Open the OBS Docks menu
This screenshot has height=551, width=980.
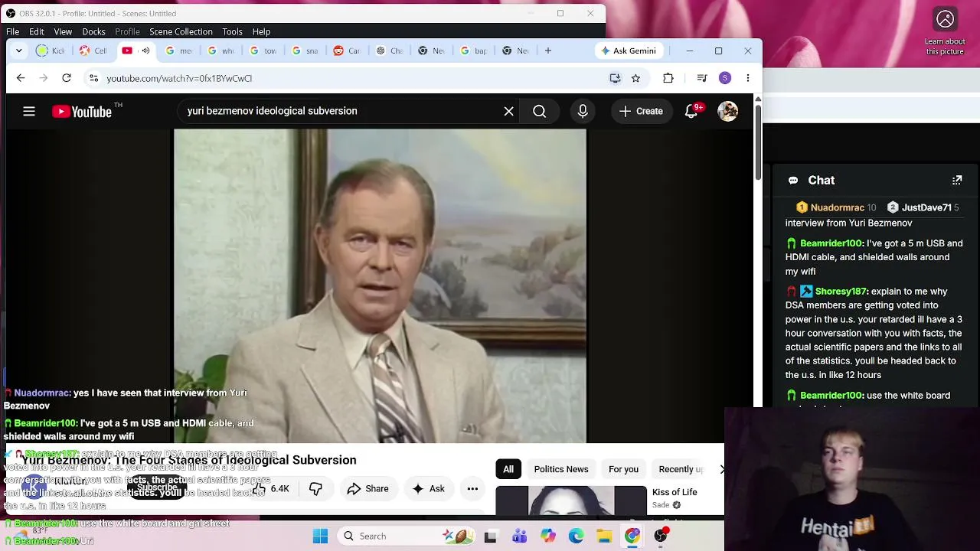coord(93,31)
